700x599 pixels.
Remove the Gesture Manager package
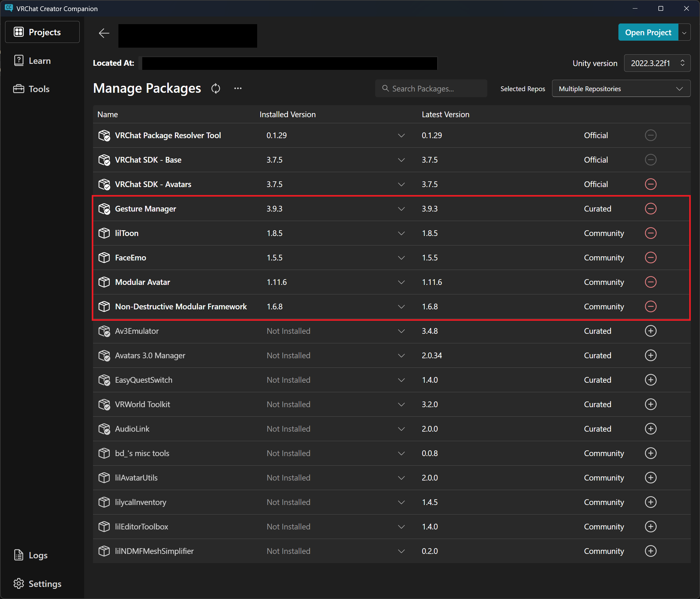point(650,209)
